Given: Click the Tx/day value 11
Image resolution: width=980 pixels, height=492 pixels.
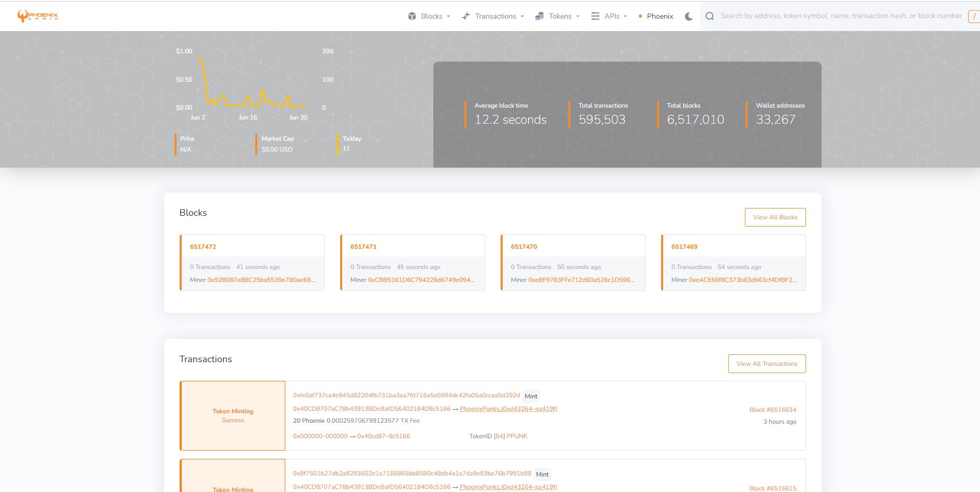Looking at the screenshot, I should click(x=346, y=148).
